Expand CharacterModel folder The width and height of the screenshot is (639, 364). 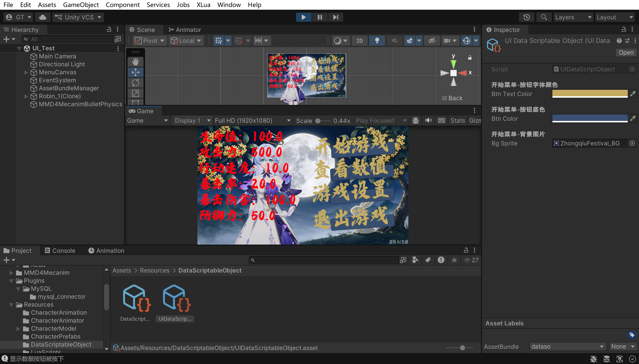(18, 329)
